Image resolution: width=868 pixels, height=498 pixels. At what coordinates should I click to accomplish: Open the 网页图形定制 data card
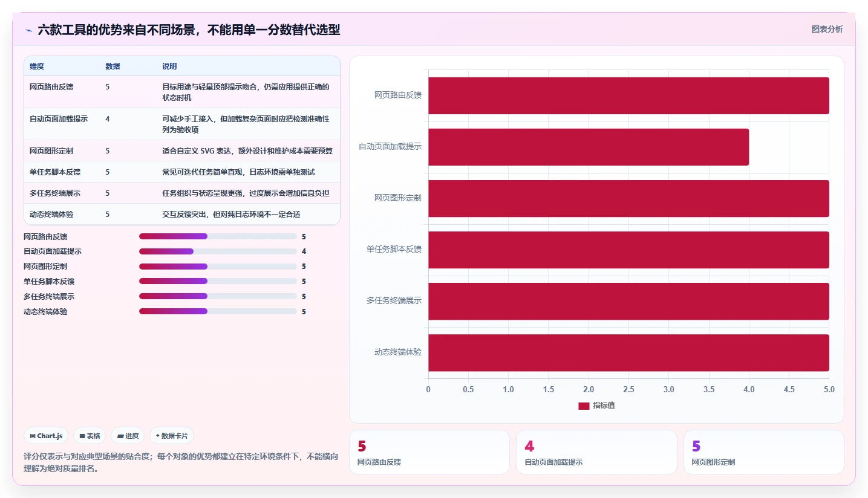764,452
